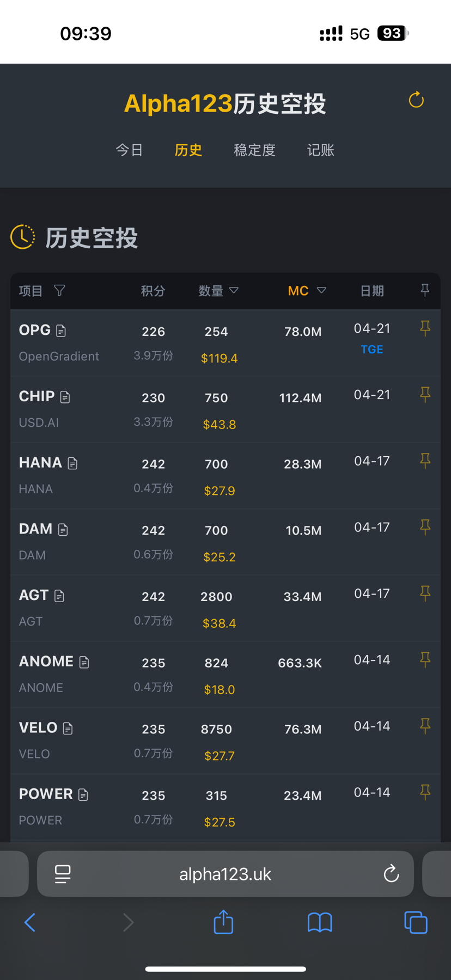Viewport: 451px width, 980px height.
Task: Switch to the 今日 tab
Action: coord(129,150)
